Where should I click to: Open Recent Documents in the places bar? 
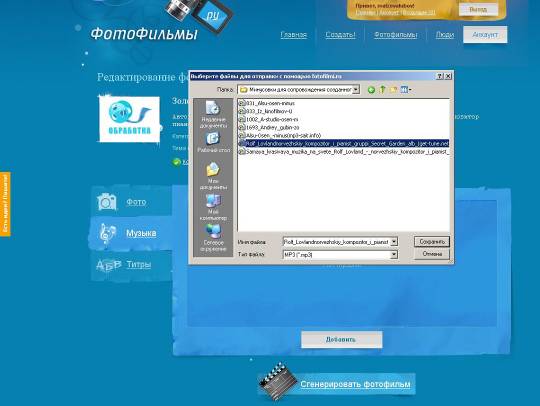pos(213,114)
